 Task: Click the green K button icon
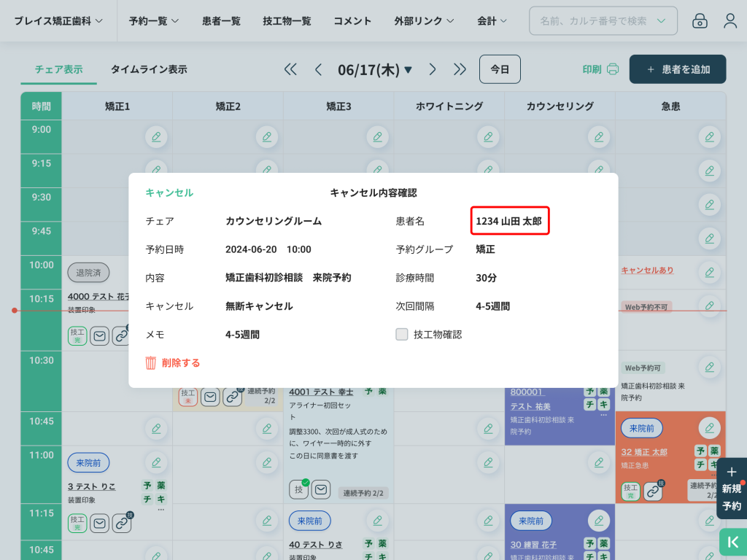(733, 542)
